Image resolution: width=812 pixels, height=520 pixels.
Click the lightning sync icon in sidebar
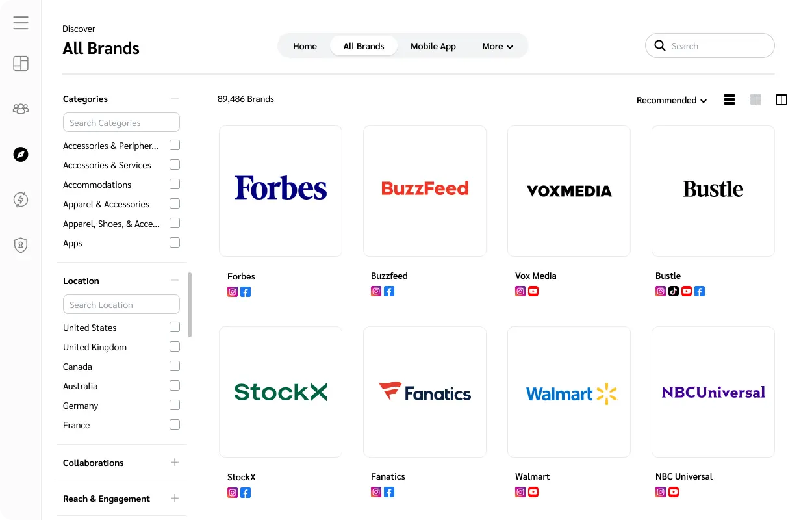point(20,200)
